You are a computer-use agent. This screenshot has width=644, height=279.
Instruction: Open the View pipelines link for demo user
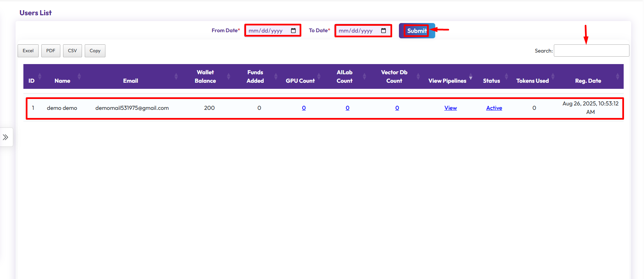coord(450,108)
